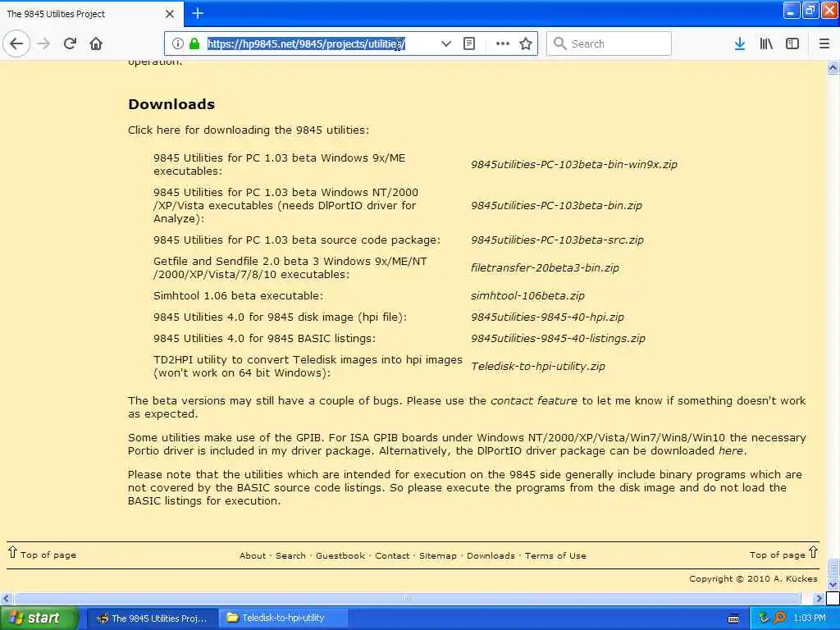
Task: Toggle the sidebar icon
Action: (x=792, y=44)
